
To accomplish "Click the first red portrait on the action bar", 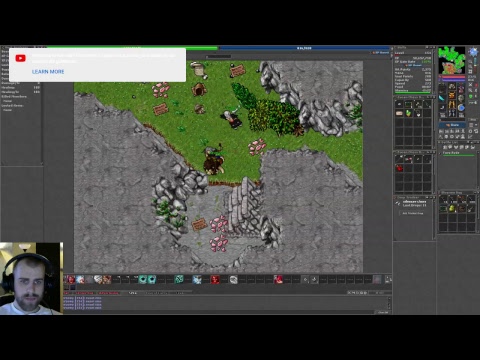I will 70,279.
